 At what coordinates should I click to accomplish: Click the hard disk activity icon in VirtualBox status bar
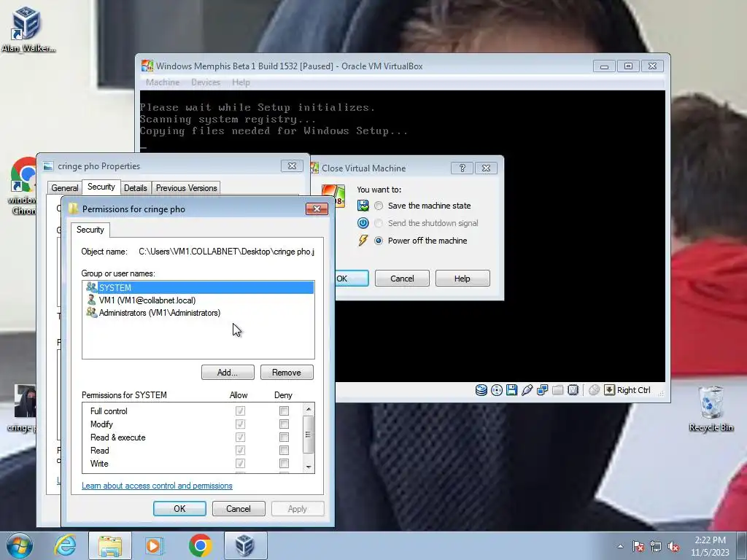[481, 390]
